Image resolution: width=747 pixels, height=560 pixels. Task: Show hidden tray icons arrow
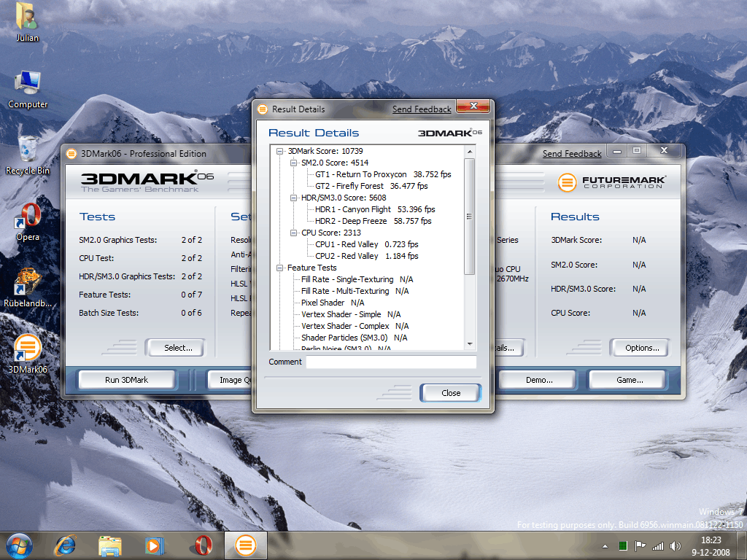click(605, 546)
